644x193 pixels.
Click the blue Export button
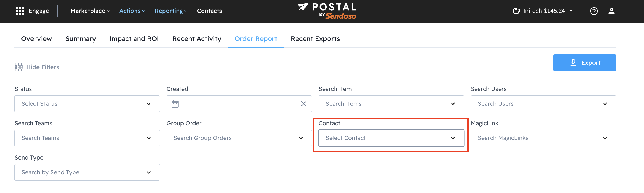[x=584, y=63]
